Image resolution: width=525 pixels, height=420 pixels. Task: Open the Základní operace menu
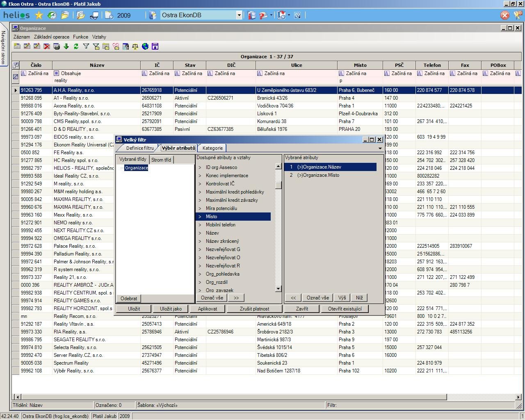pos(52,37)
